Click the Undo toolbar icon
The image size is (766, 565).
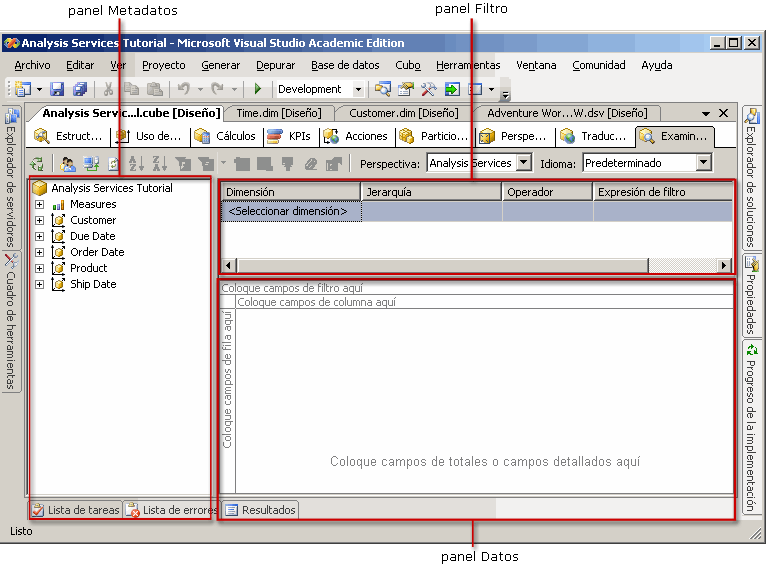point(184,89)
